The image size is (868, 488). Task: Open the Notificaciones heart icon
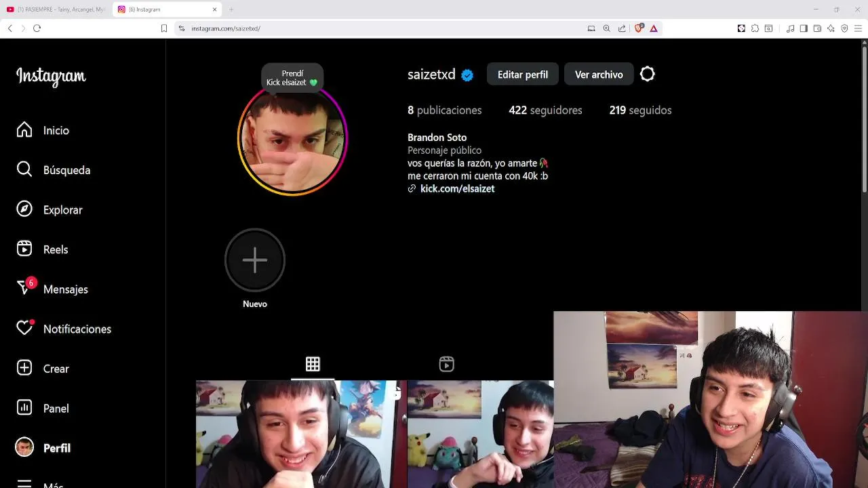click(x=24, y=328)
